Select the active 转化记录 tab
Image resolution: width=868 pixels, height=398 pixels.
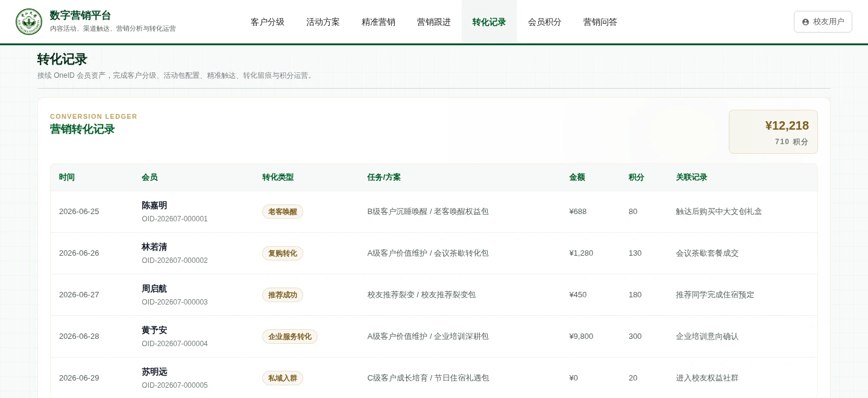coord(489,22)
